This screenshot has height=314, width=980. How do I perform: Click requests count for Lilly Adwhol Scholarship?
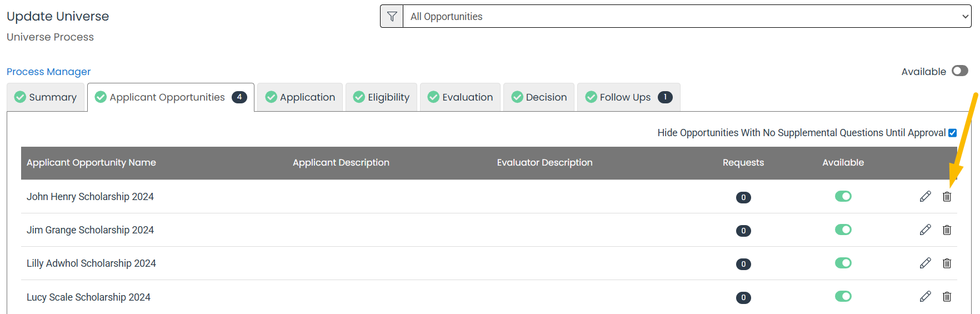point(743,264)
